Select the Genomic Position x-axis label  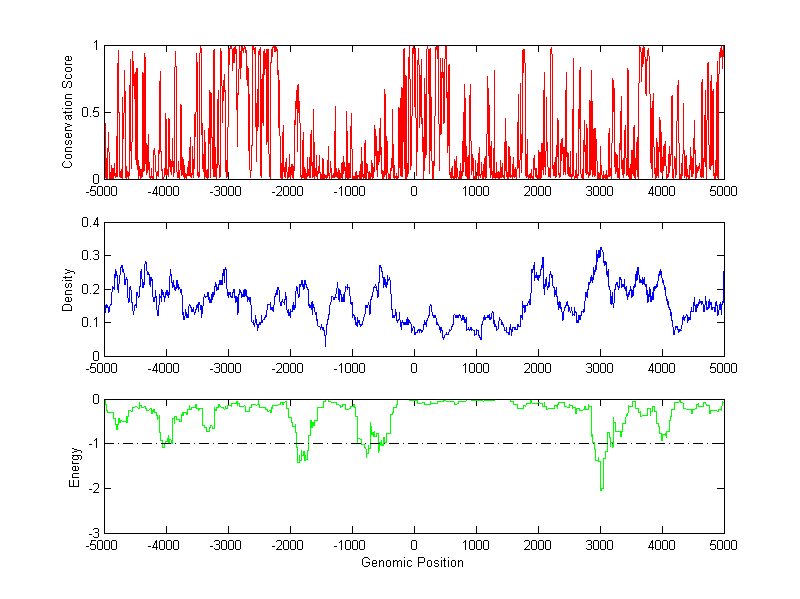[413, 562]
